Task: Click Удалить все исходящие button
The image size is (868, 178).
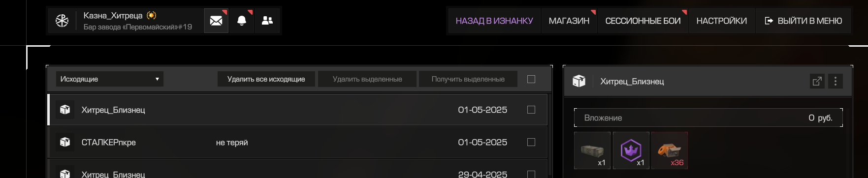Action: (x=266, y=79)
